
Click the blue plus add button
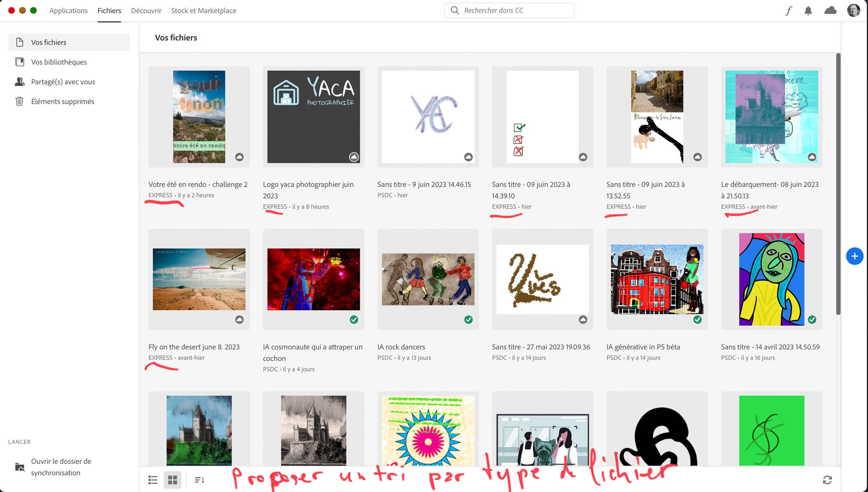click(x=854, y=256)
